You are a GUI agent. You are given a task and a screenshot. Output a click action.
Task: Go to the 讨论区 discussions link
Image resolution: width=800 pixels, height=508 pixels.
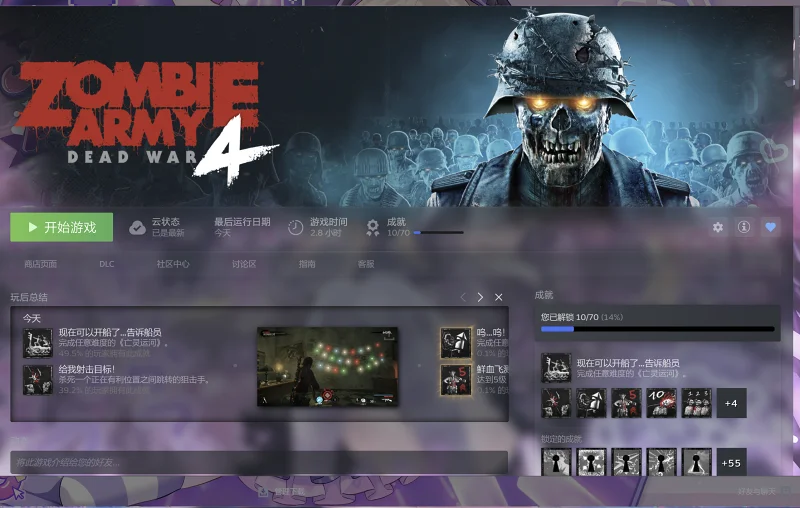[244, 264]
